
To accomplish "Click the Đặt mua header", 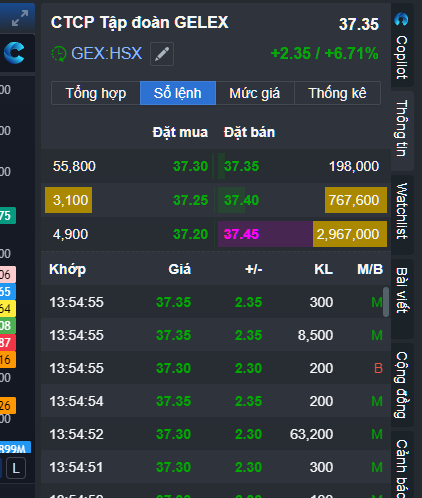I will tap(180, 132).
